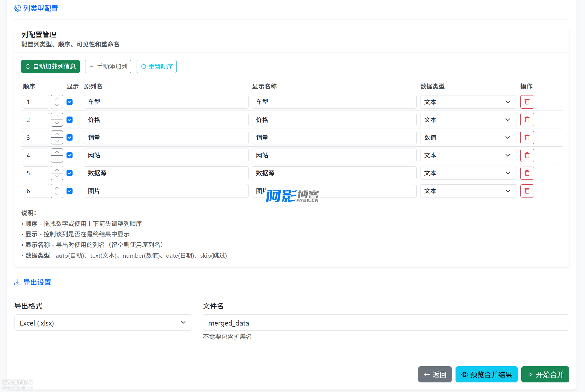
Task: Uncheck display checkbox for 车型
Action: (x=70, y=102)
